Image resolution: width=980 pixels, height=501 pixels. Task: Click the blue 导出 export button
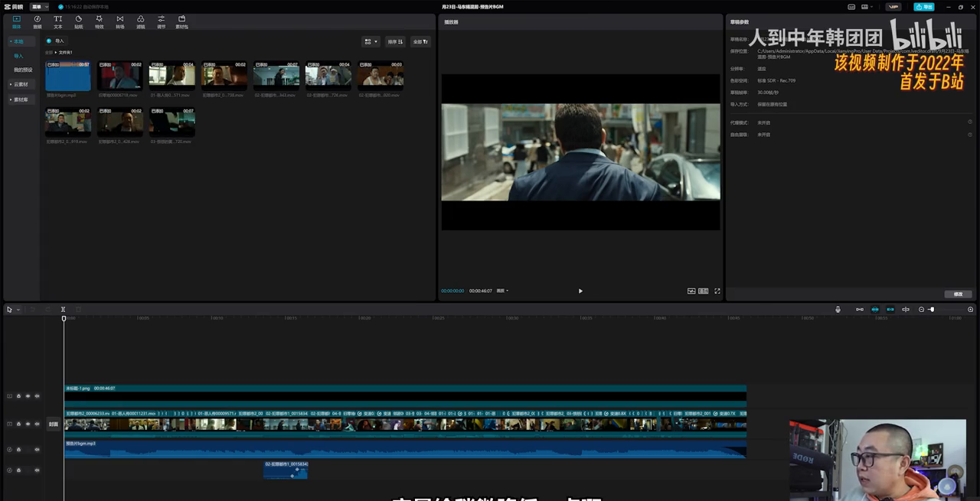click(924, 7)
